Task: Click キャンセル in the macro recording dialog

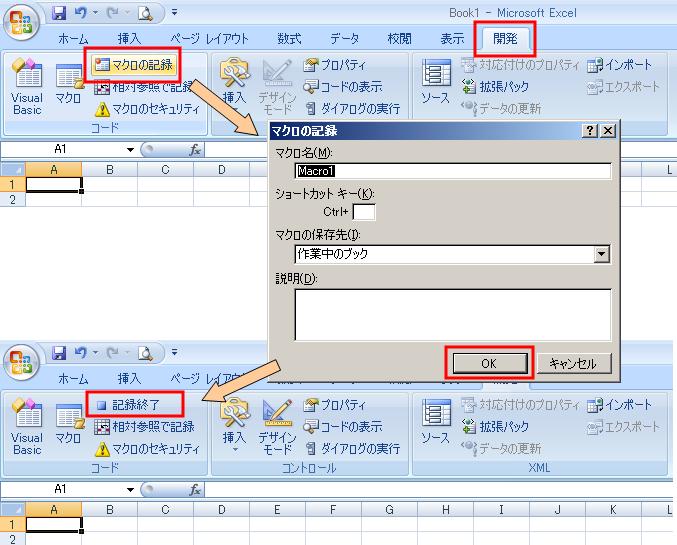Action: [x=572, y=363]
